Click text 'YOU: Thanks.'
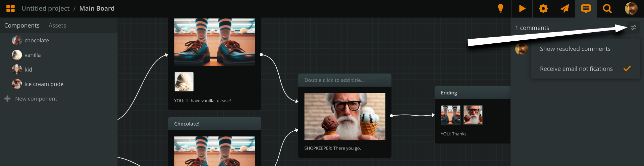This screenshot has height=166, width=644. pos(454,134)
